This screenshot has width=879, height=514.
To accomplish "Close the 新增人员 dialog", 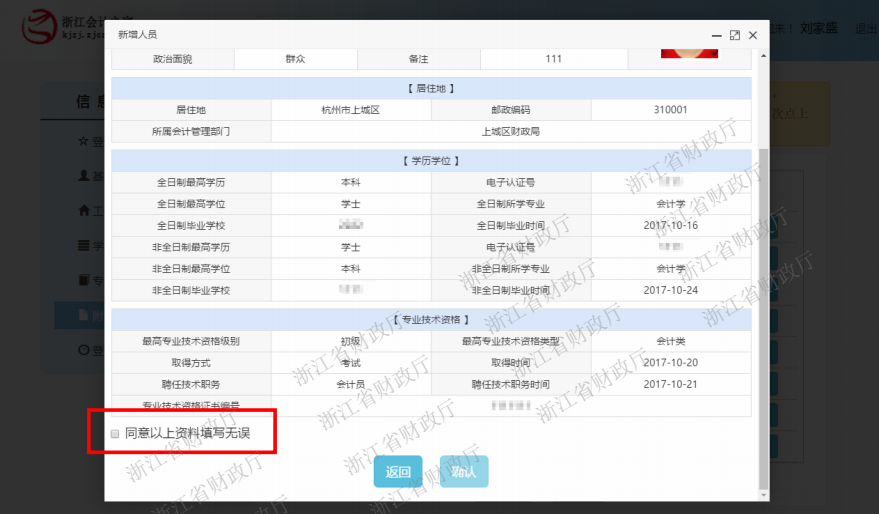I will [x=753, y=35].
